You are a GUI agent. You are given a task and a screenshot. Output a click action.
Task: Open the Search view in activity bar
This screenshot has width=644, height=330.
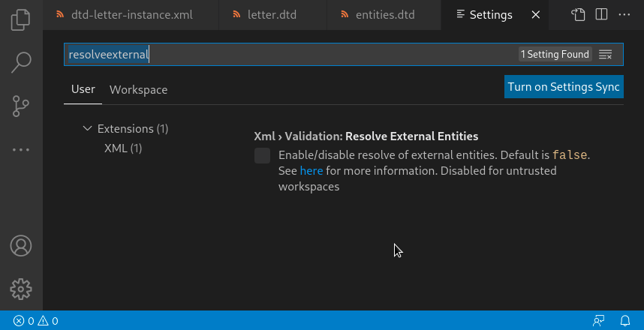[x=21, y=62]
